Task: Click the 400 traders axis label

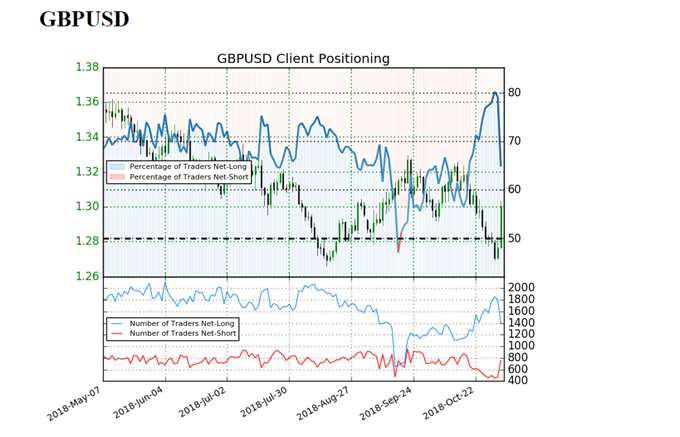Action: pyautogui.click(x=518, y=380)
